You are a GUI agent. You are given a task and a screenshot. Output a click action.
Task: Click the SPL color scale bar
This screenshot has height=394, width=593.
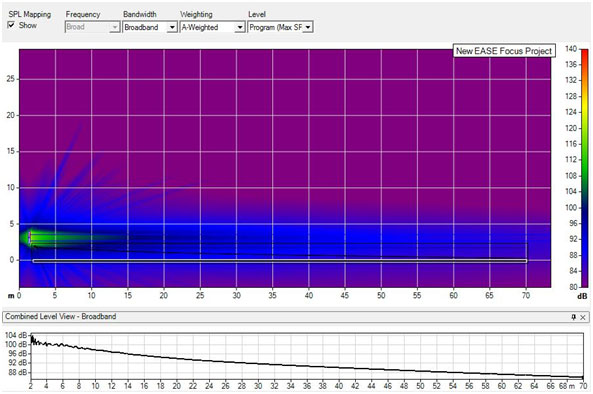pos(585,168)
